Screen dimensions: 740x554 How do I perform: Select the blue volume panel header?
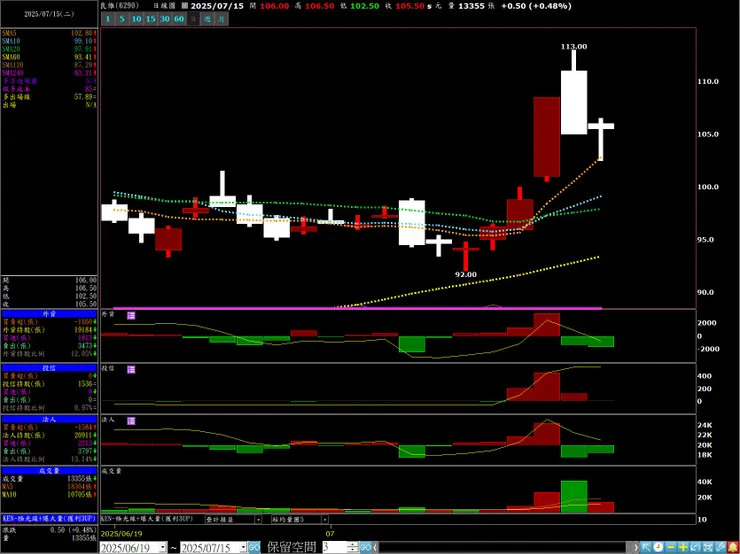pyautogui.click(x=49, y=470)
